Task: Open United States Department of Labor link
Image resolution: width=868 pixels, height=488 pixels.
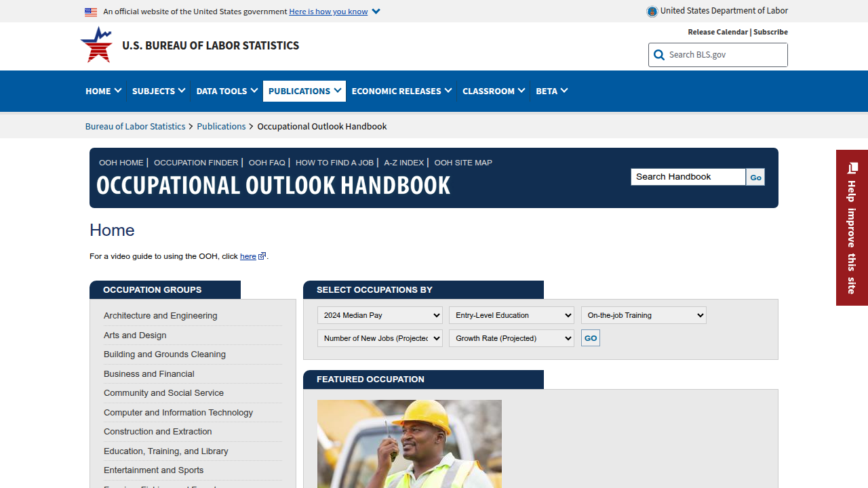Action: point(724,11)
